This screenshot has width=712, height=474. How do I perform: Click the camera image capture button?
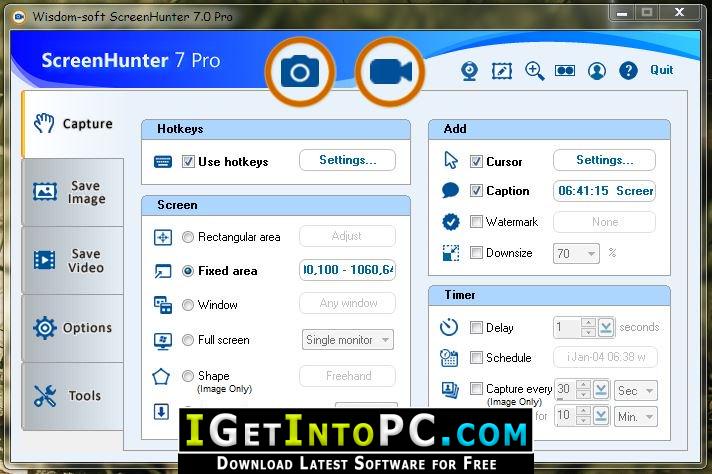pos(300,72)
